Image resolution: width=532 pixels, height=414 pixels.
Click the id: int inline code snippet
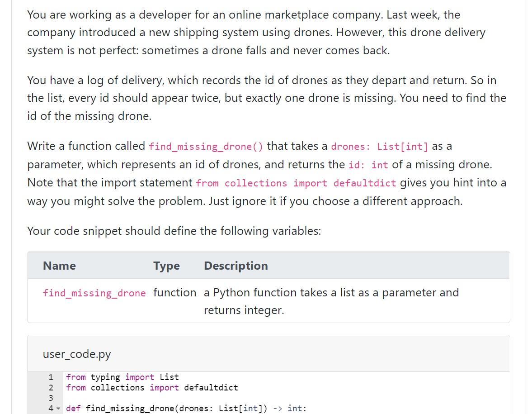point(368,165)
